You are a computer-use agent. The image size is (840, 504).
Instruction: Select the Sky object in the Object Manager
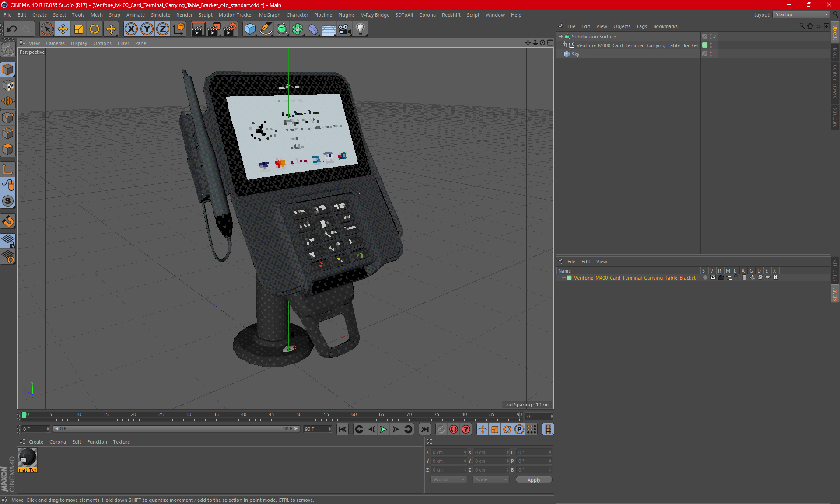point(575,54)
